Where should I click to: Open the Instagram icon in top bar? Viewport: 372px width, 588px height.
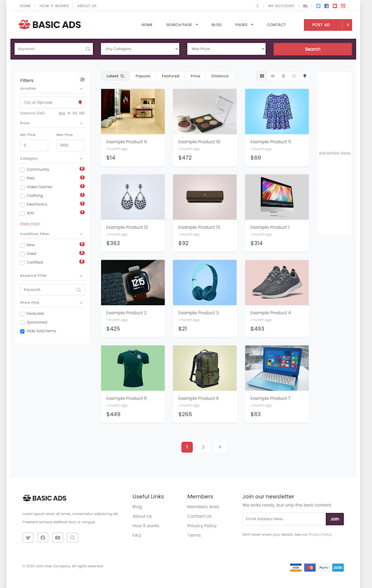(343, 6)
